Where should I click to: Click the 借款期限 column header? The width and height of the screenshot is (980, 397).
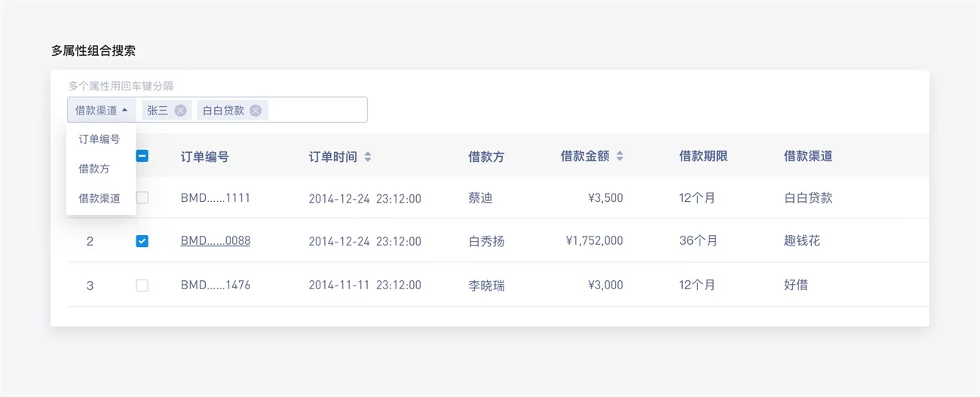703,157
